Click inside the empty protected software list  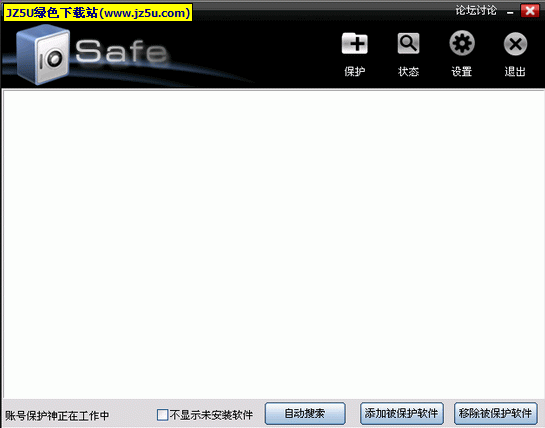[273, 244]
